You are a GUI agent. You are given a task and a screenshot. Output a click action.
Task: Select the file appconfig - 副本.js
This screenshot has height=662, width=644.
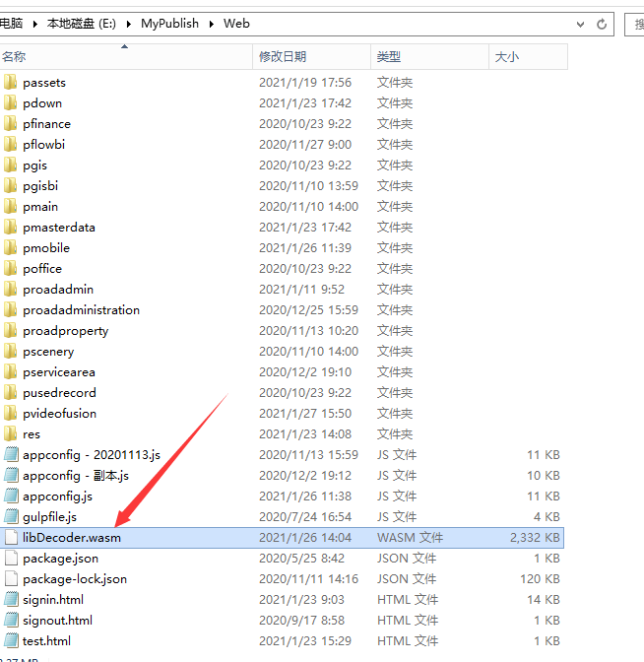(76, 476)
